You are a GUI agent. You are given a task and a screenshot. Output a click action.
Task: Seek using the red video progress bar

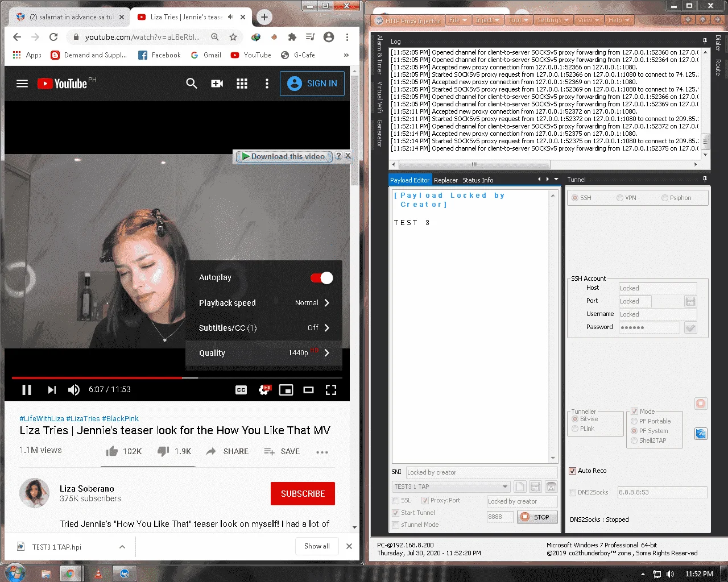[177, 377]
